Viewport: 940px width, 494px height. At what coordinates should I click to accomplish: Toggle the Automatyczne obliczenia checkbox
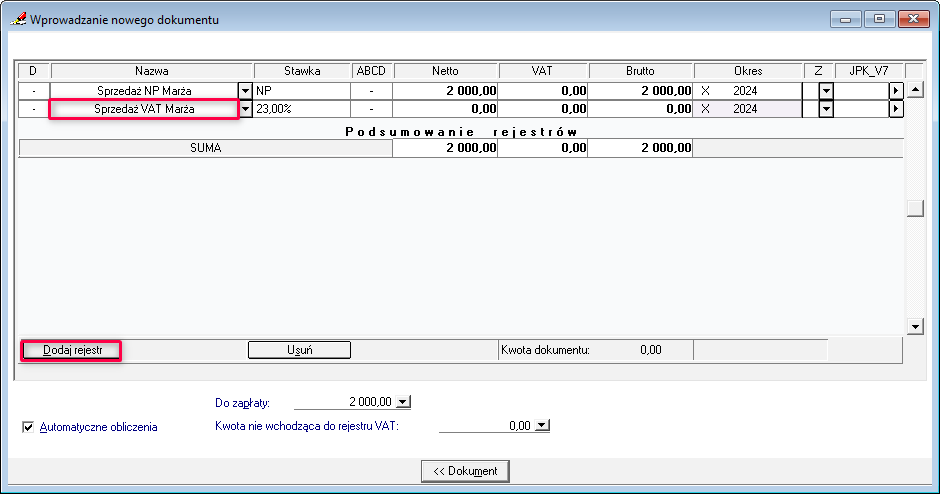[28, 427]
